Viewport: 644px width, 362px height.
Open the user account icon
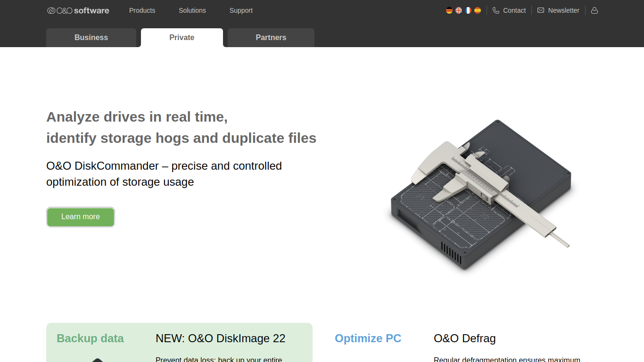(x=594, y=10)
